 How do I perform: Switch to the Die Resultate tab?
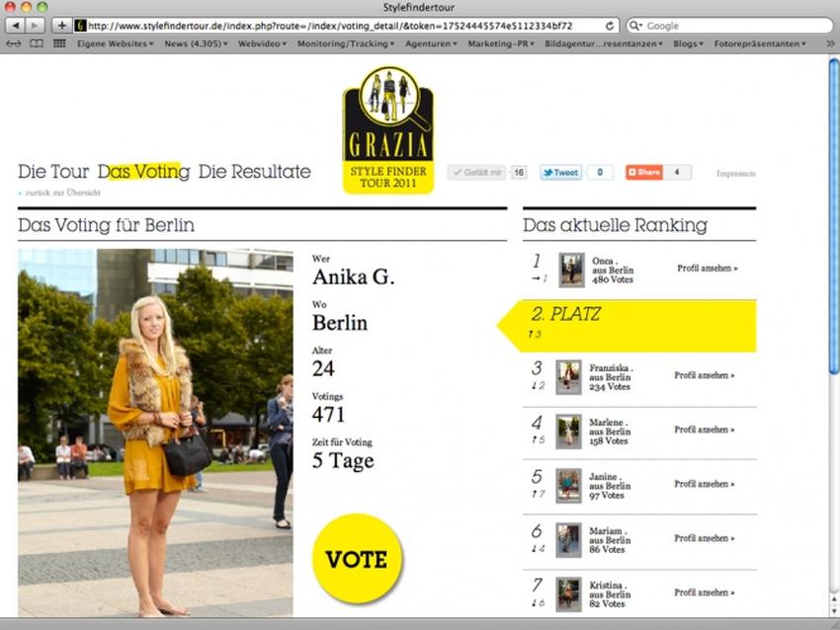click(x=254, y=172)
